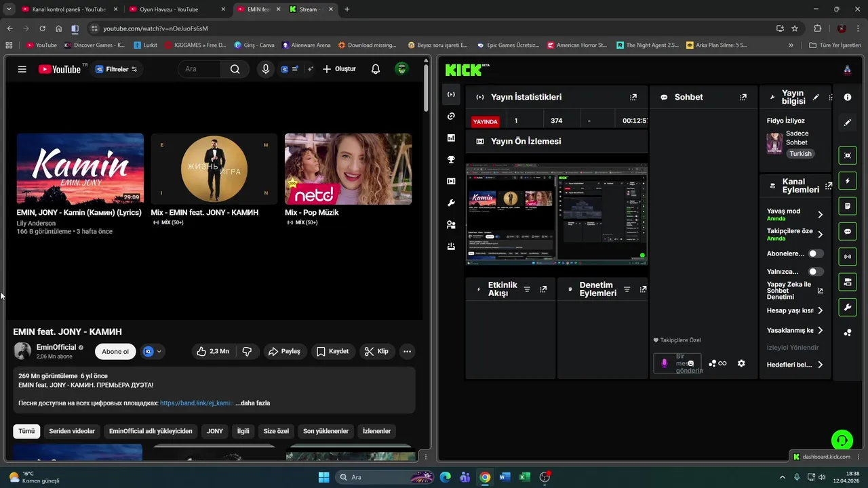This screenshot has width=868, height=488.
Task: Open YouTube notifications bell
Action: pyautogui.click(x=376, y=69)
